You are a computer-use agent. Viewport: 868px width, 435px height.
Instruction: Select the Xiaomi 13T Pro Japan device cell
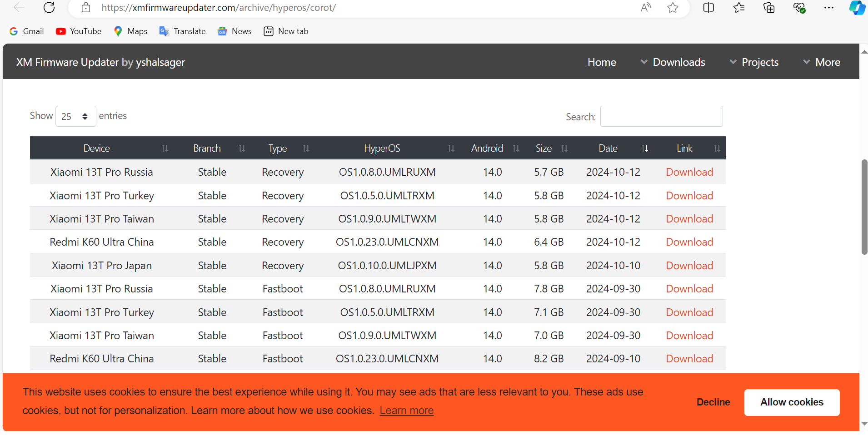click(102, 266)
